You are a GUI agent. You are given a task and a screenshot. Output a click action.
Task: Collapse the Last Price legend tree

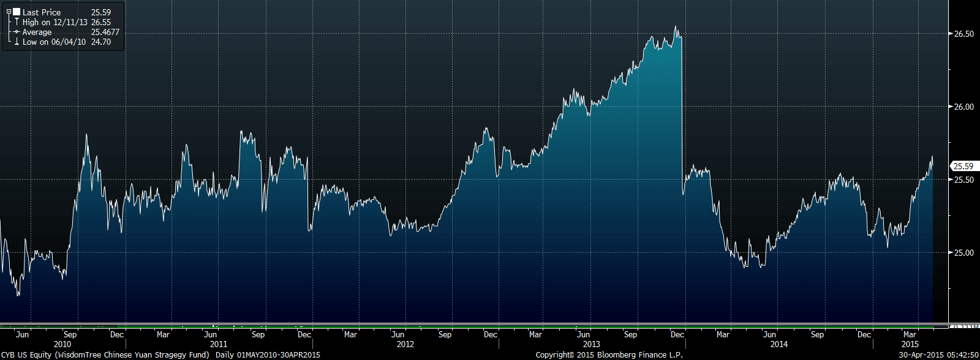(9, 12)
